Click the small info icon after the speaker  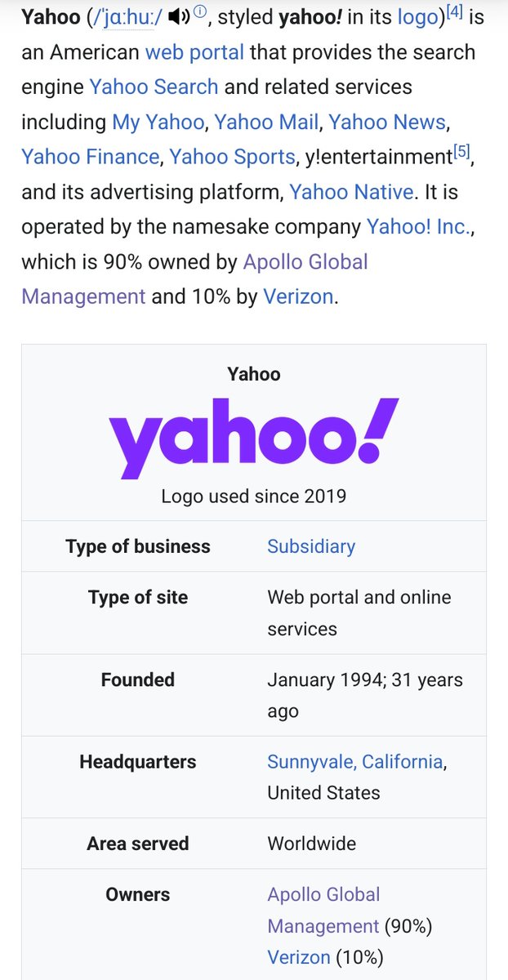point(199,12)
